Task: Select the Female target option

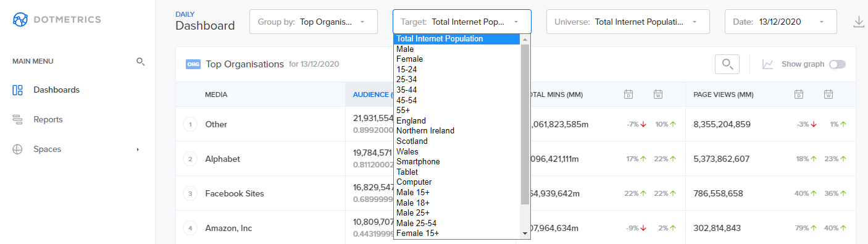Action: [457, 59]
